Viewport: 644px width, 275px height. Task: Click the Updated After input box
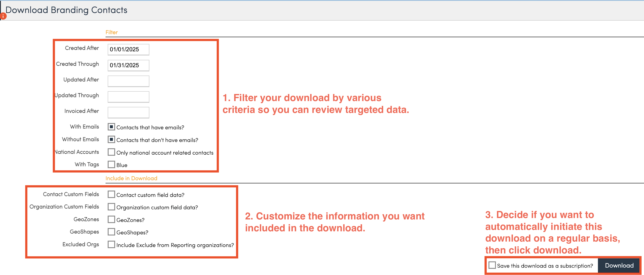pyautogui.click(x=128, y=81)
